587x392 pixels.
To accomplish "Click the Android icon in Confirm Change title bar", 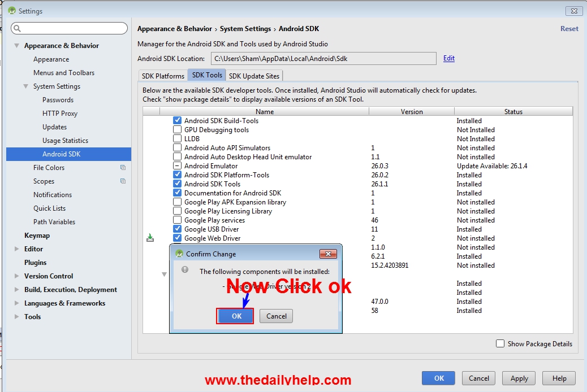I will pos(179,254).
